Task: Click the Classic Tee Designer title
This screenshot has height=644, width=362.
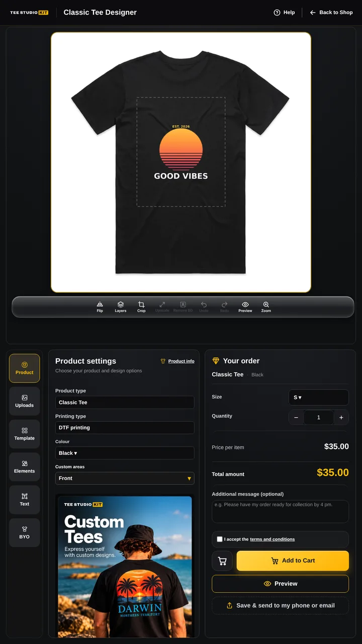Action: pos(100,12)
